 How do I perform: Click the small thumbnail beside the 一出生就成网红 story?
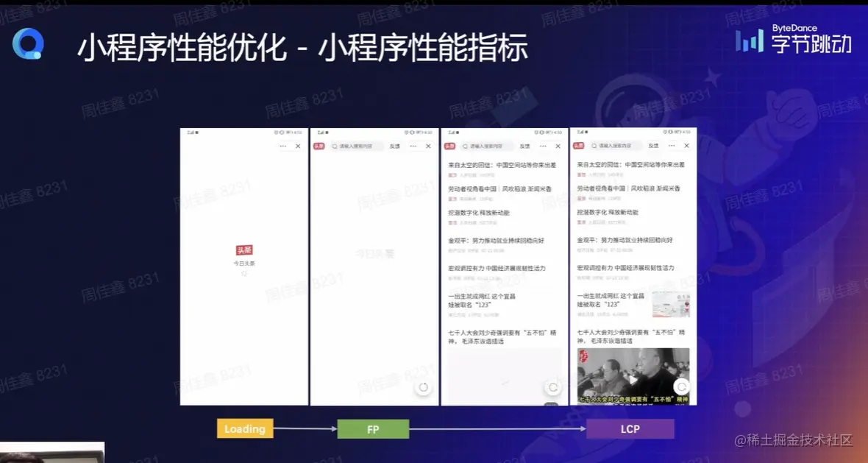[x=671, y=305]
